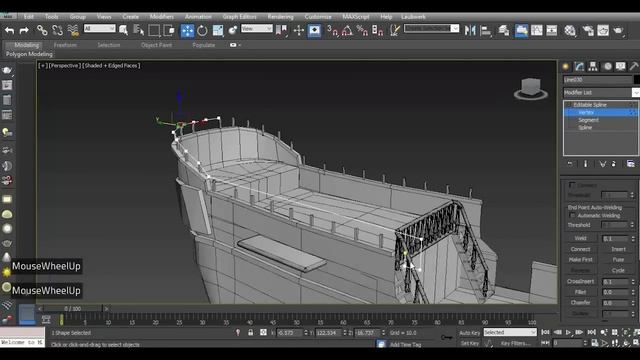Screen dimensions: 640x360
Task: Open the Graph Editors menu
Action: [240, 17]
